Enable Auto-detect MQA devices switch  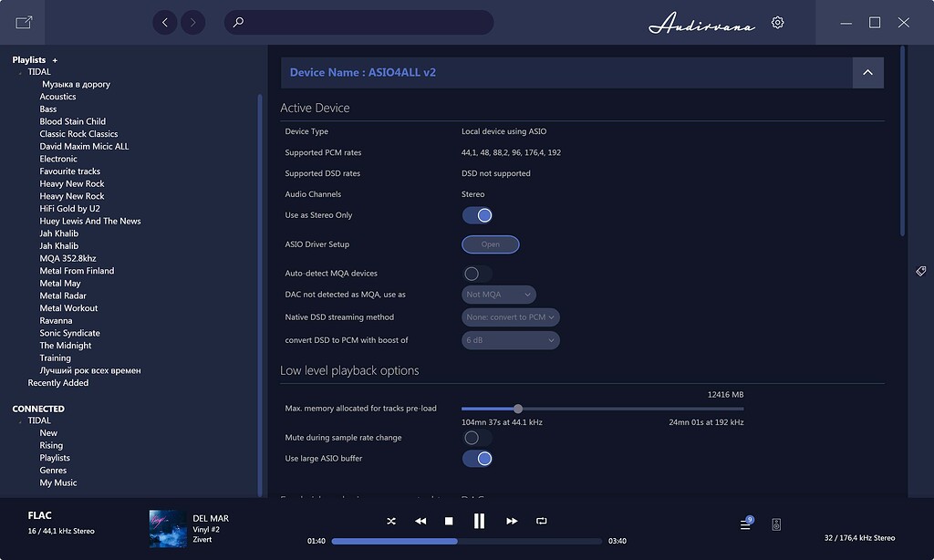tap(477, 274)
